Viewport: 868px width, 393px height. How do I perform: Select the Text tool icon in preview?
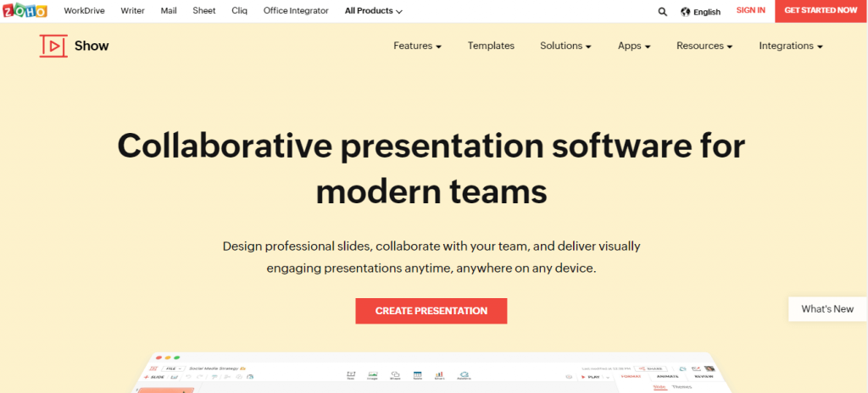(x=350, y=376)
